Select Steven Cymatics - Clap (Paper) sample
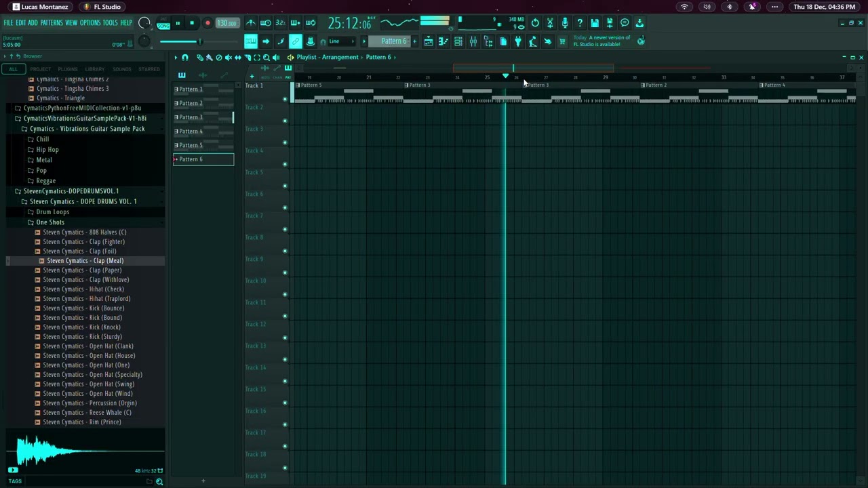 (82, 270)
